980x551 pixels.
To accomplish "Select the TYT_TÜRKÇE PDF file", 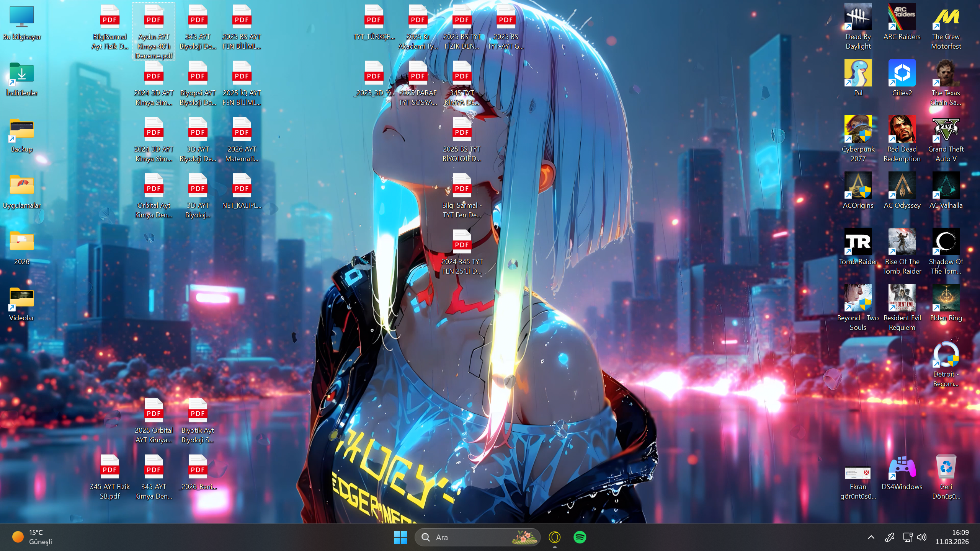I will click(374, 22).
